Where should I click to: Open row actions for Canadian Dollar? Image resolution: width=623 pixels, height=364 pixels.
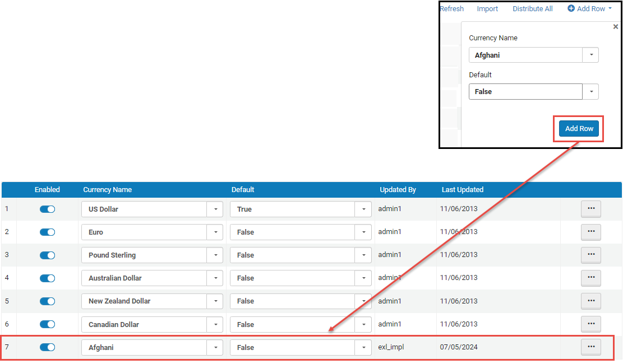tap(590, 324)
